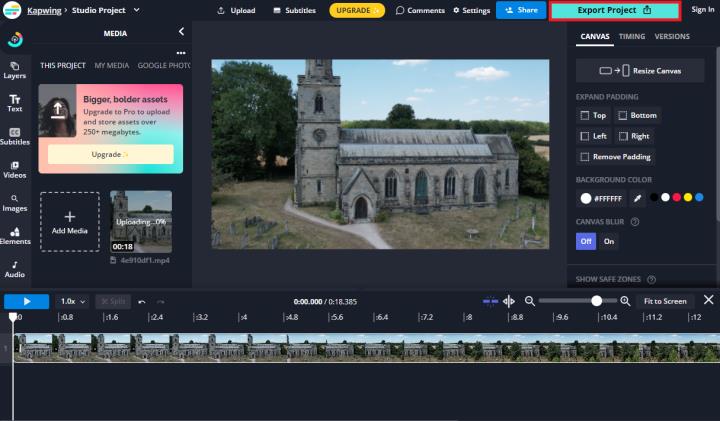Image resolution: width=720 pixels, height=421 pixels.
Task: Open the Layers panel in sidebar
Action: (x=15, y=70)
